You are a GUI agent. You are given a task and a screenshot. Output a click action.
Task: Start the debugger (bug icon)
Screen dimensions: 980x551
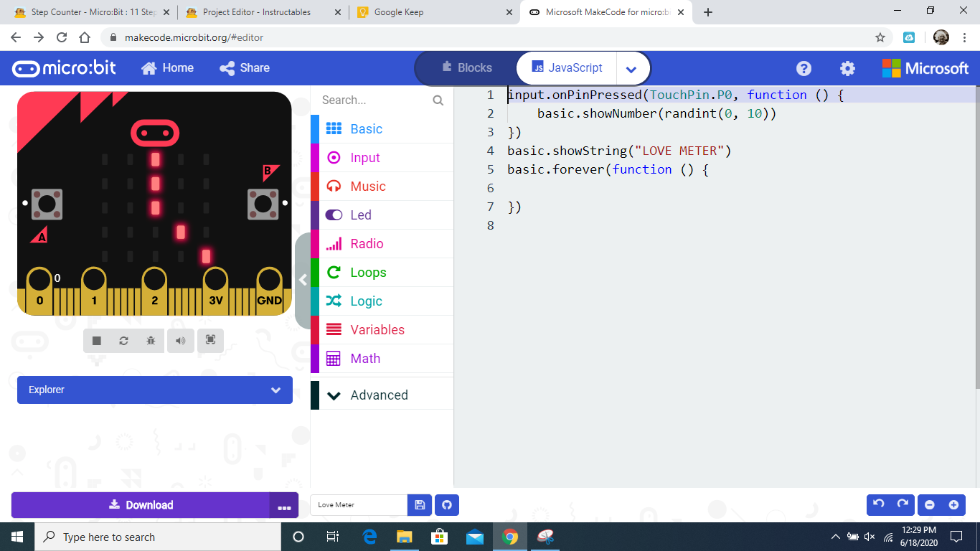[x=151, y=341]
